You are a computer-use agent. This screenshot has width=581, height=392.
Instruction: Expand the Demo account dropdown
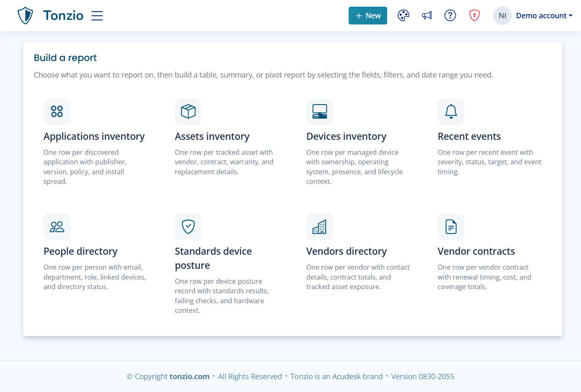[544, 16]
